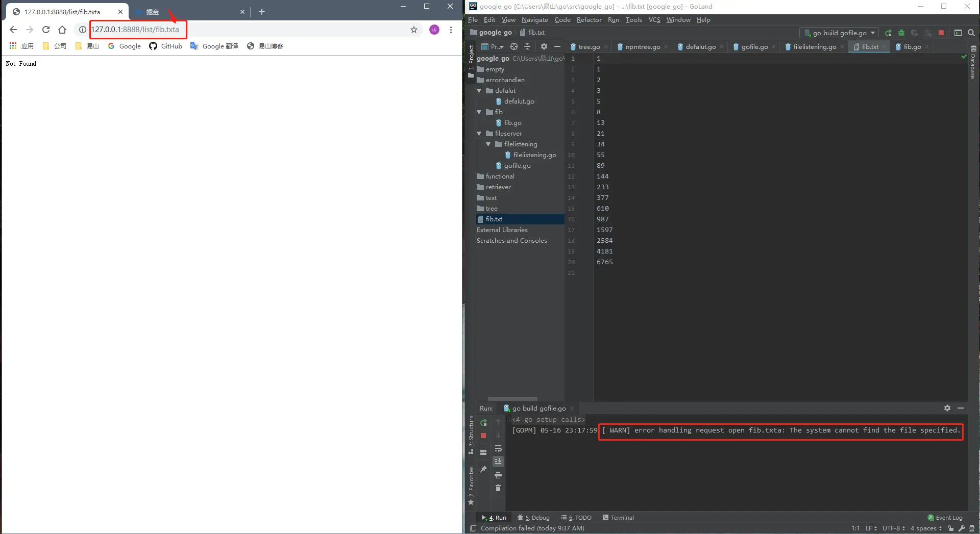Viewport: 980px width, 534px height.
Task: Open the Google 翻译 bookmark
Action: (x=214, y=46)
